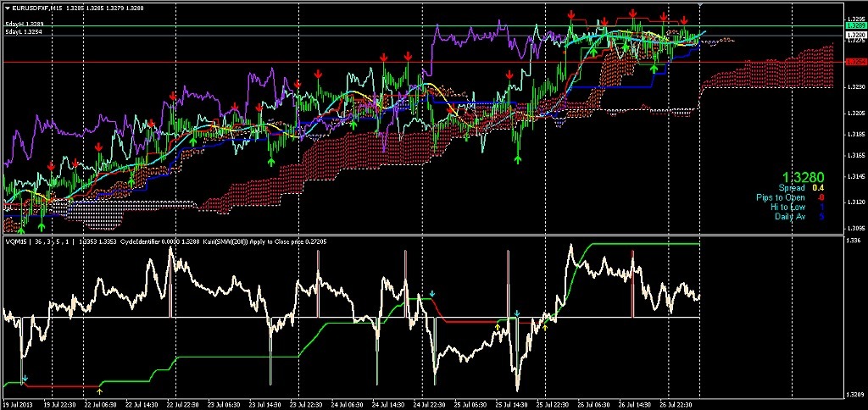Select the Daily Av label
This screenshot has height=410, width=868.
tap(789, 216)
